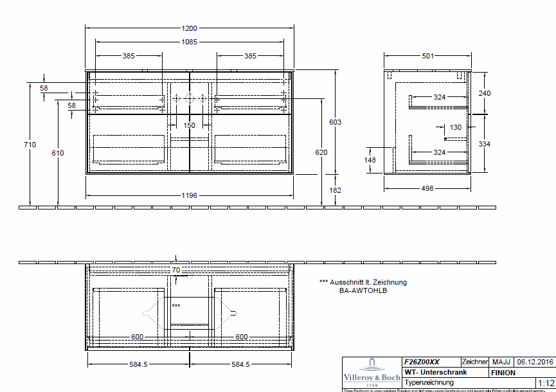The width and height of the screenshot is (556, 392).
Task: Click the Villeroy & Boch logo
Action: [372, 373]
